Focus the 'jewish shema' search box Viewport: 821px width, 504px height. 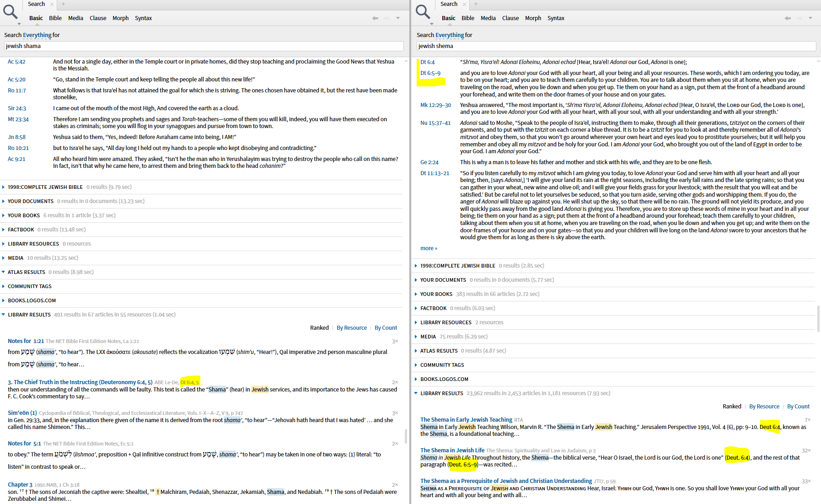coord(617,46)
